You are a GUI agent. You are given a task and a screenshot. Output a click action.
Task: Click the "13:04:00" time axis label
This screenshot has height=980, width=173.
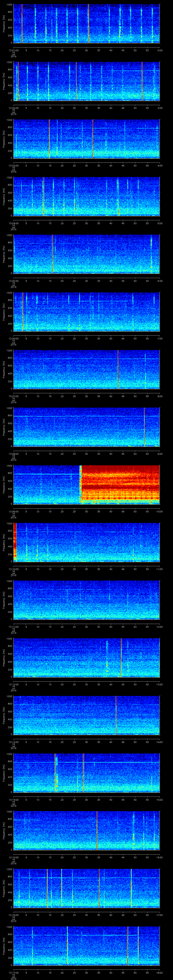13,223
